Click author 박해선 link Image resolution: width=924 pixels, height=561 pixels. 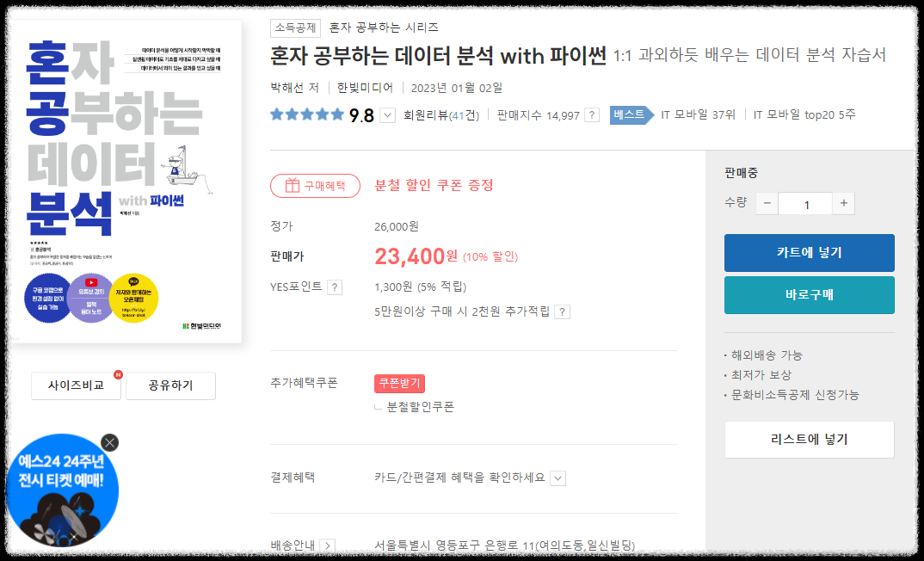pyautogui.click(x=289, y=88)
